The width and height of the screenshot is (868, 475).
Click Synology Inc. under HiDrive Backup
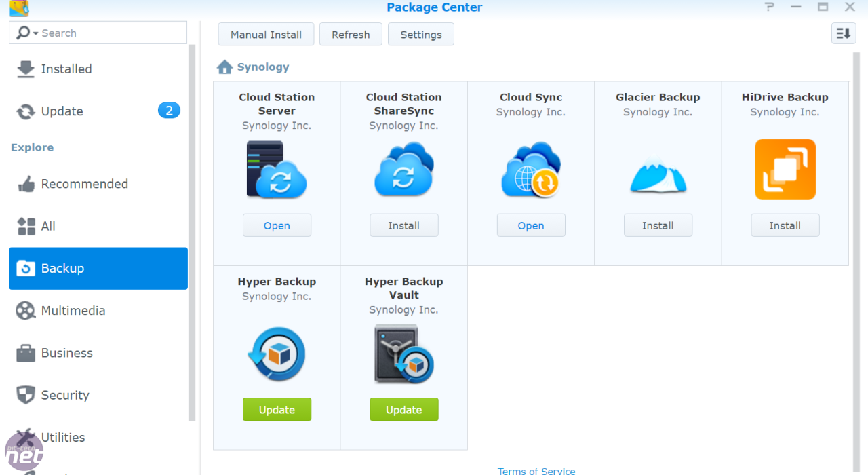785,112
